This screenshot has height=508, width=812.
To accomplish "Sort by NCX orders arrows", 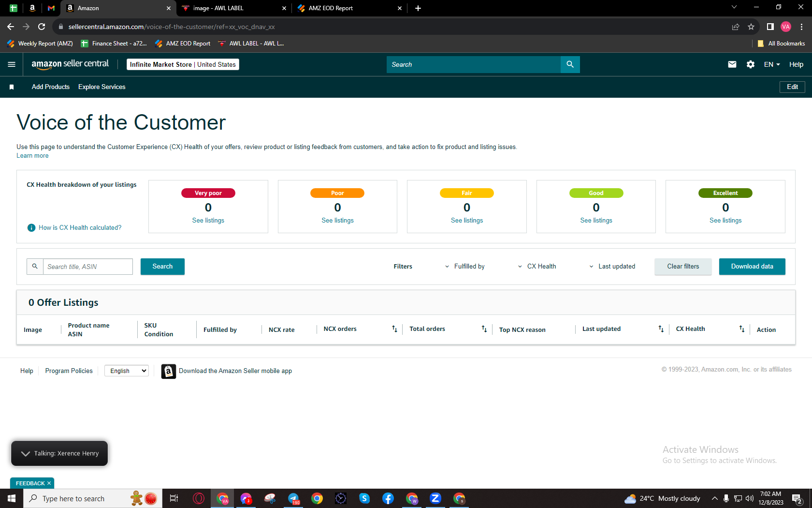I will [394, 329].
